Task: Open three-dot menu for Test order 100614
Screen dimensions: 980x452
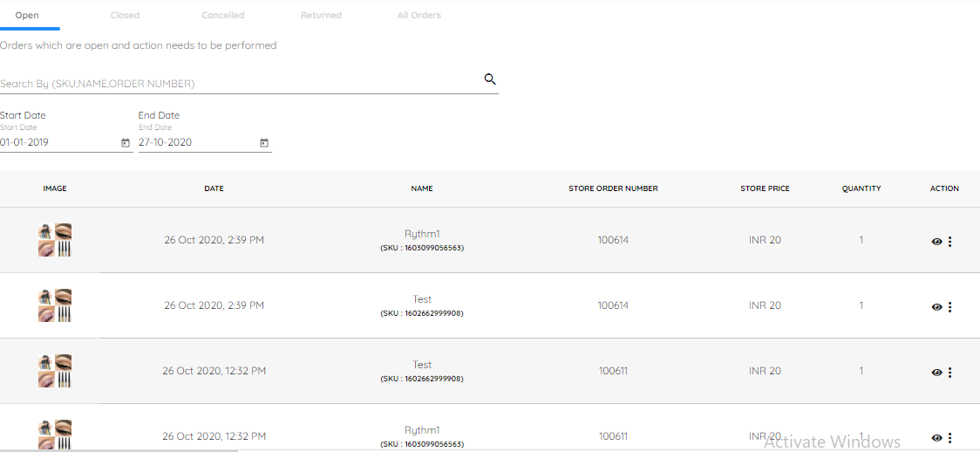Action: coord(950,307)
